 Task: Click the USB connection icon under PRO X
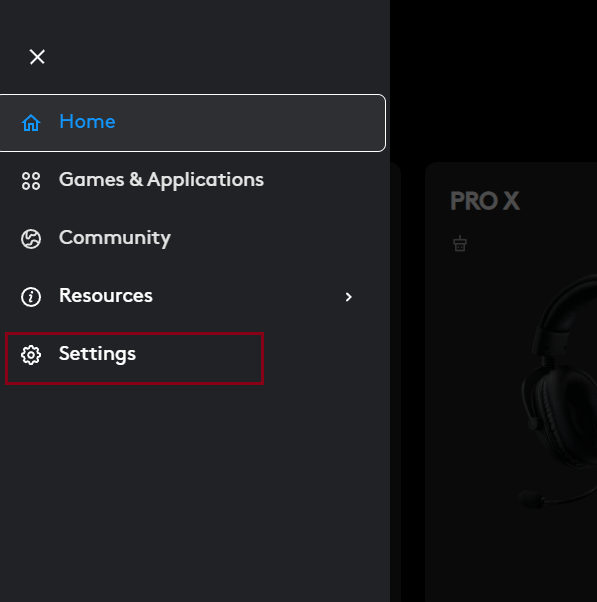click(460, 244)
